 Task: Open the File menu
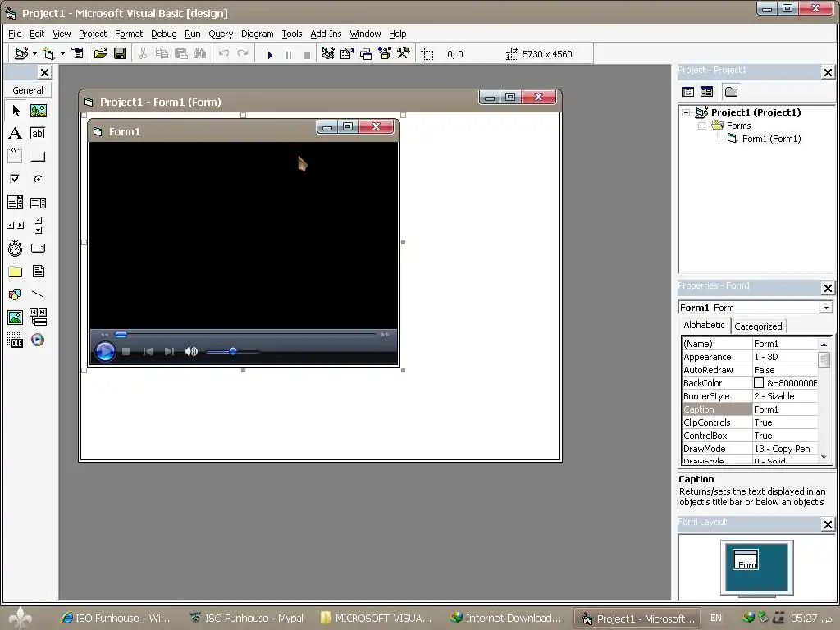coord(15,34)
